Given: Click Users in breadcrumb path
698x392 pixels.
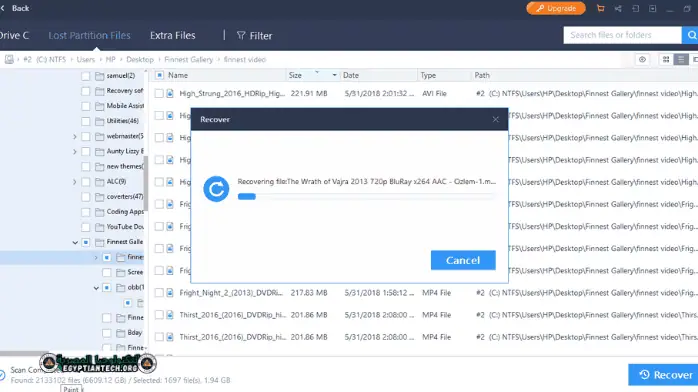Looking at the screenshot, I should [85, 60].
